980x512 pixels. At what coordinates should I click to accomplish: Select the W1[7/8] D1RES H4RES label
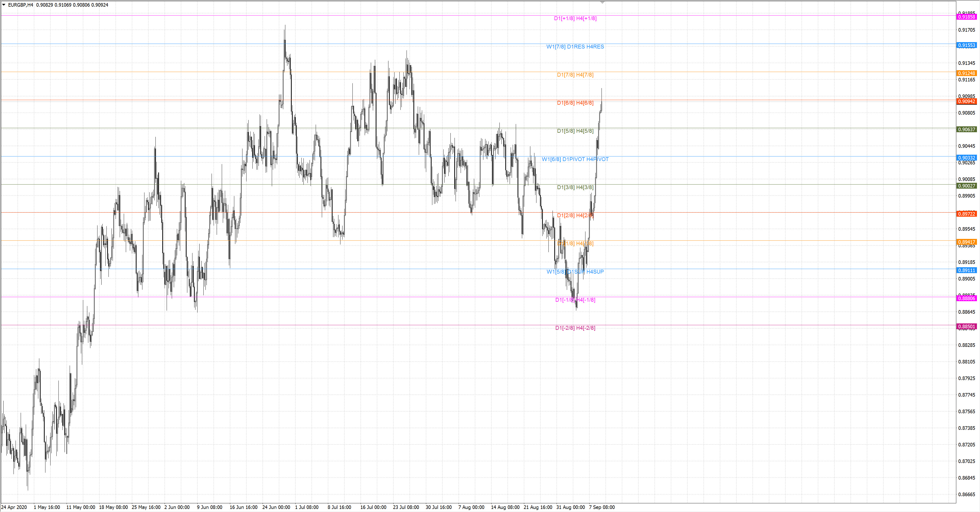click(x=575, y=47)
